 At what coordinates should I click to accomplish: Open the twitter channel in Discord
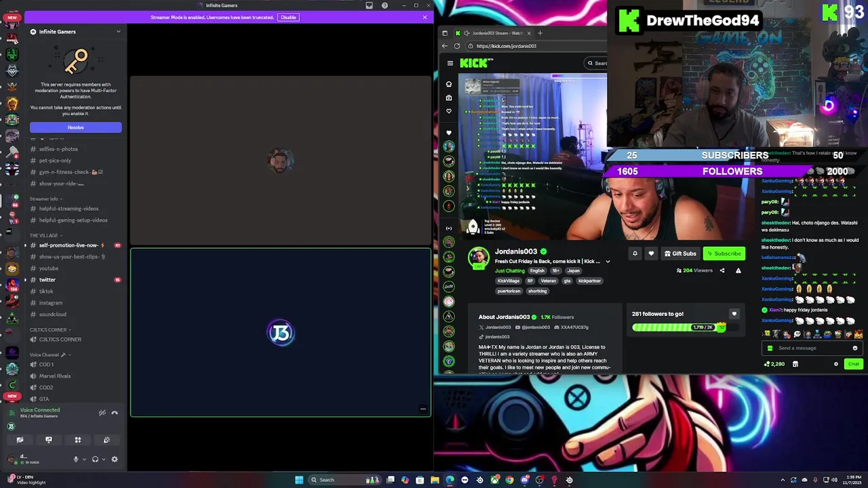[47, 280]
